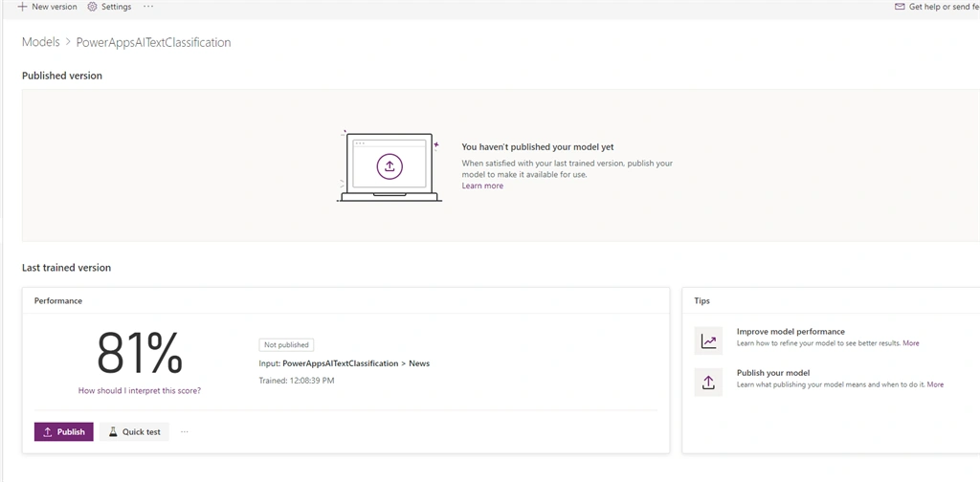This screenshot has height=482, width=980.
Task: Click Get help or send feedback text
Action: click(x=944, y=7)
